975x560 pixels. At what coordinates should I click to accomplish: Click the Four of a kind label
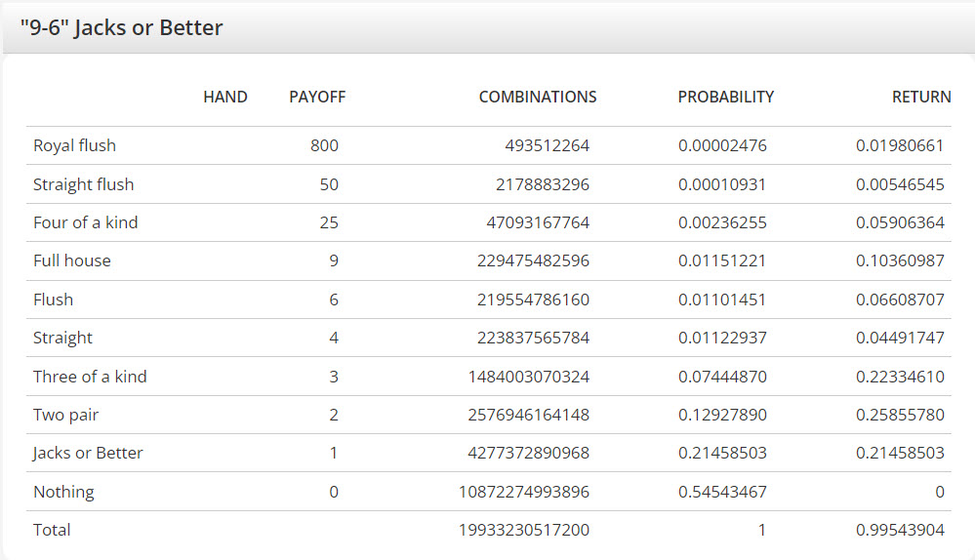[x=85, y=222]
